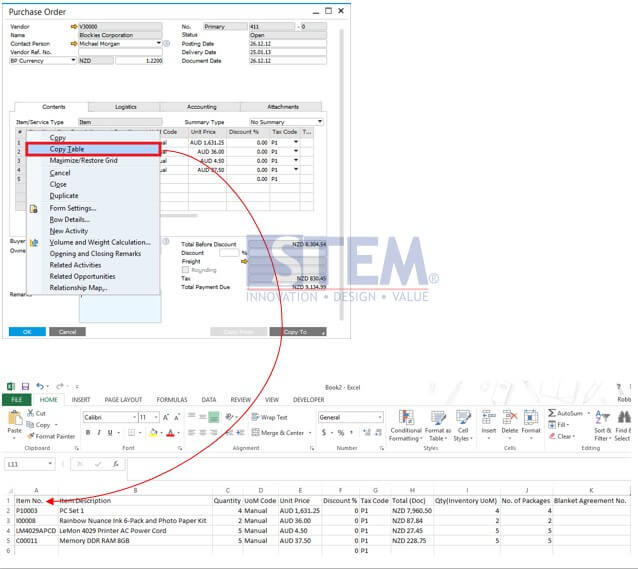Click the Wrap Text button
Image resolution: width=638 pixels, height=569 pixels.
click(x=270, y=417)
